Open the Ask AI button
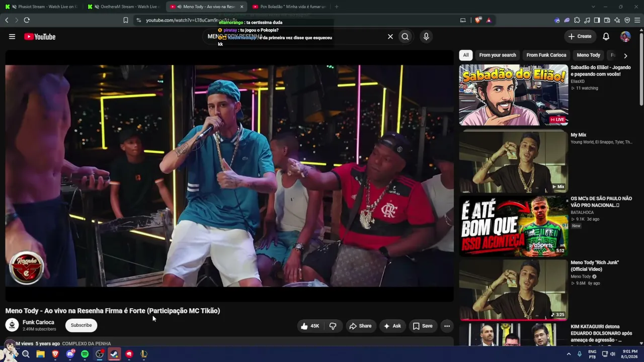 point(392,326)
